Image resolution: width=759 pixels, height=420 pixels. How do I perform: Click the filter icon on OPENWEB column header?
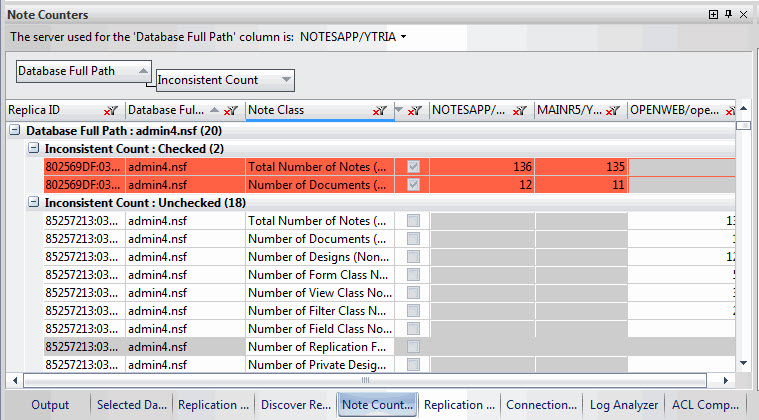click(730, 111)
